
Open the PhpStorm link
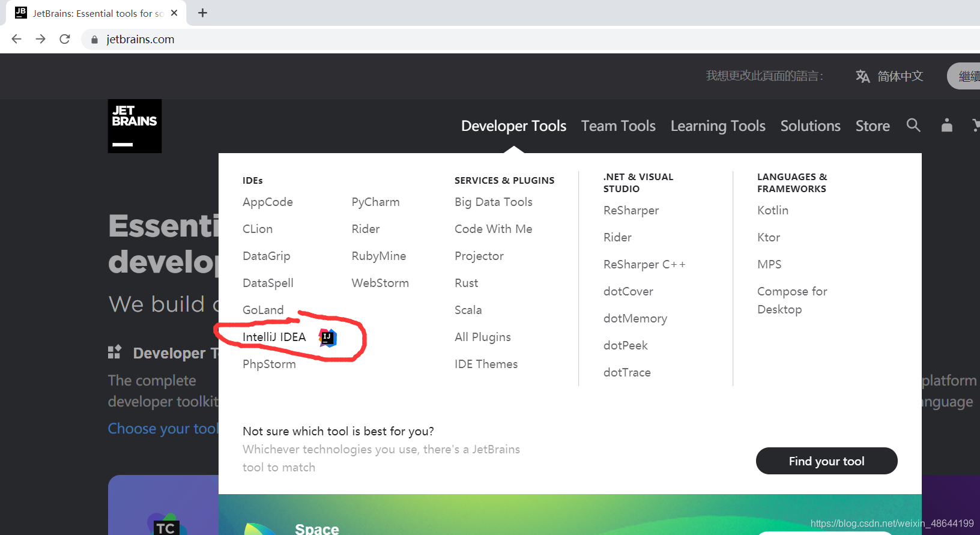[269, 364]
